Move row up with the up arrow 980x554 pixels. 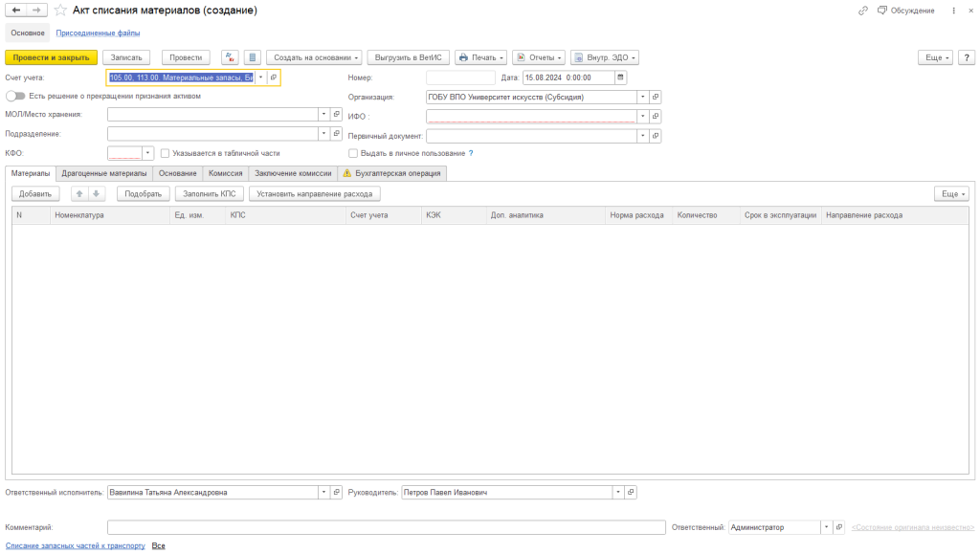point(79,193)
